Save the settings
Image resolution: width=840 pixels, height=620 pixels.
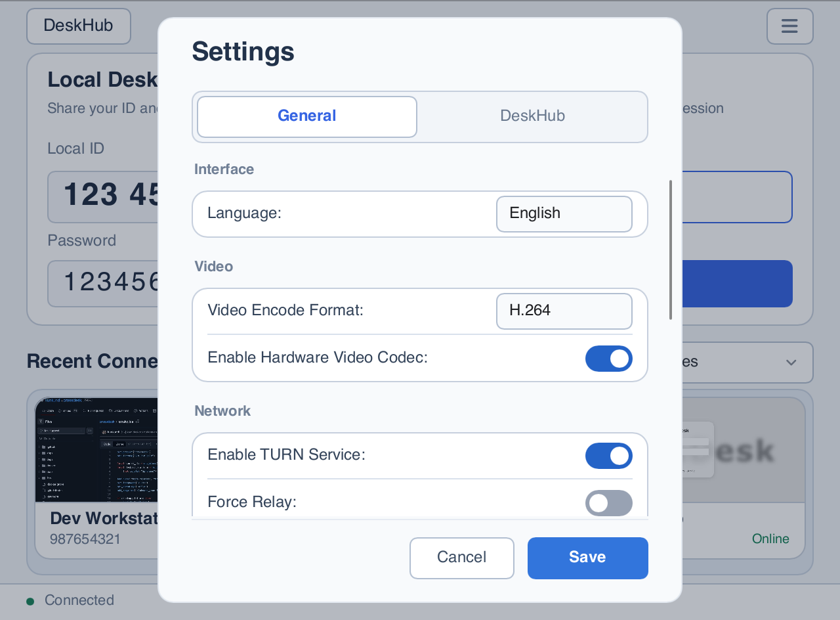click(x=588, y=558)
